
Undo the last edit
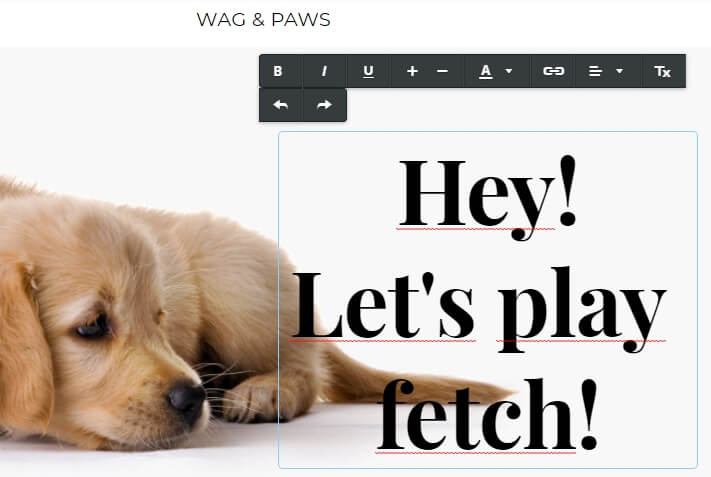[x=281, y=105]
